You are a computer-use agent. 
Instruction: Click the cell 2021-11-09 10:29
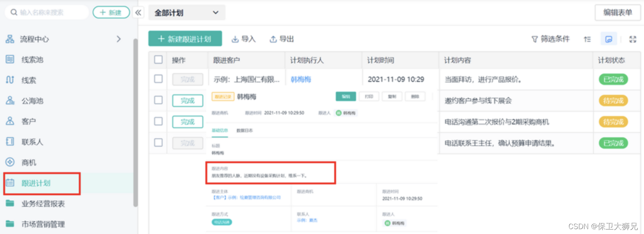[x=396, y=79]
